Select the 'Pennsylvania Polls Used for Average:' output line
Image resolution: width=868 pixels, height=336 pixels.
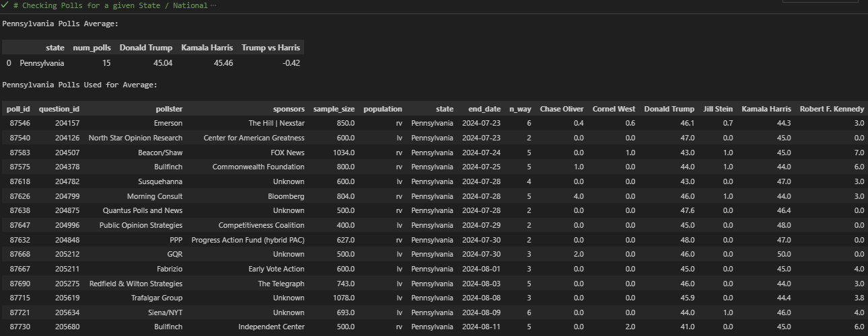pos(80,85)
